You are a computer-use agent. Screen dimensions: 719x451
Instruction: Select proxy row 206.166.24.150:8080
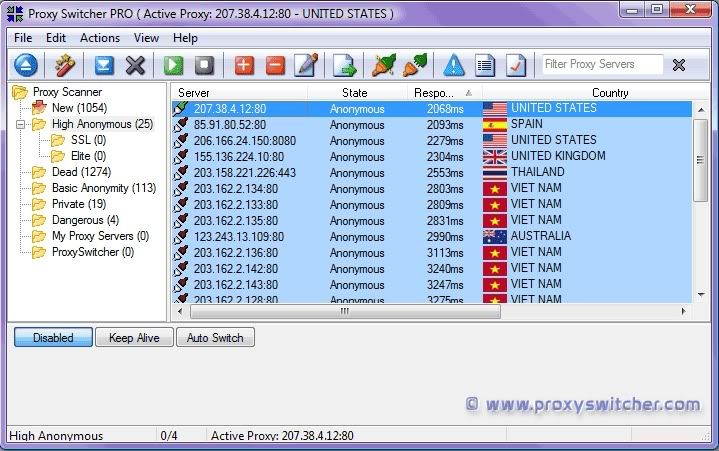[432, 141]
